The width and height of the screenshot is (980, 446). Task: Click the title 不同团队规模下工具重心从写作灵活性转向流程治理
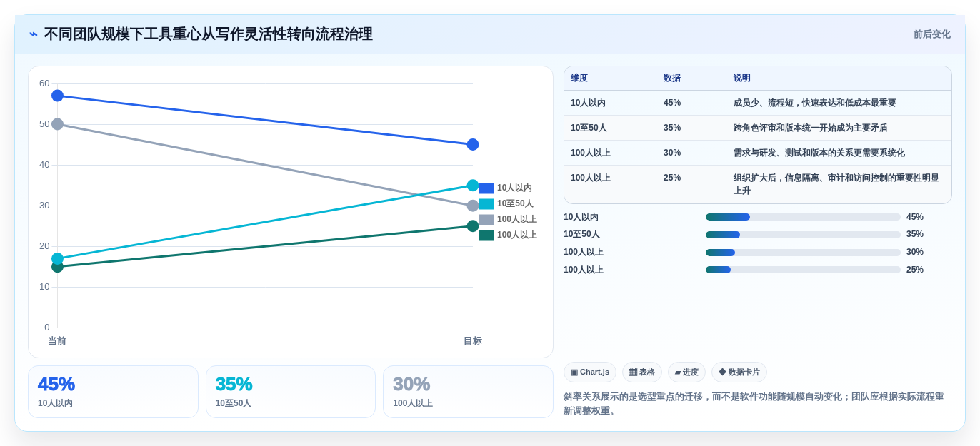(208, 34)
